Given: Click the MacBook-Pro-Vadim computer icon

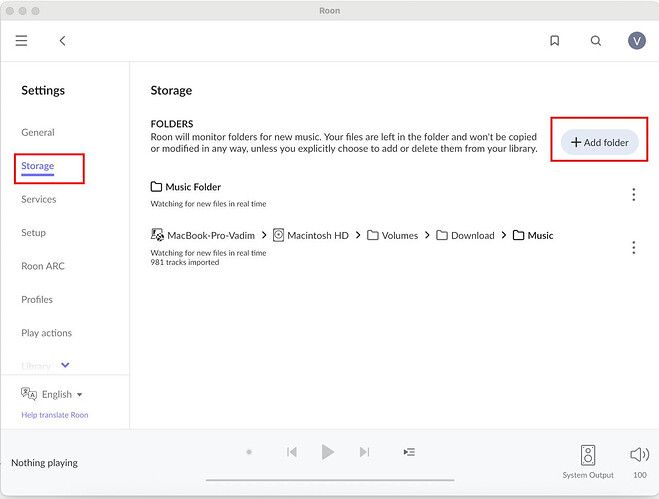Looking at the screenshot, I should pos(157,235).
